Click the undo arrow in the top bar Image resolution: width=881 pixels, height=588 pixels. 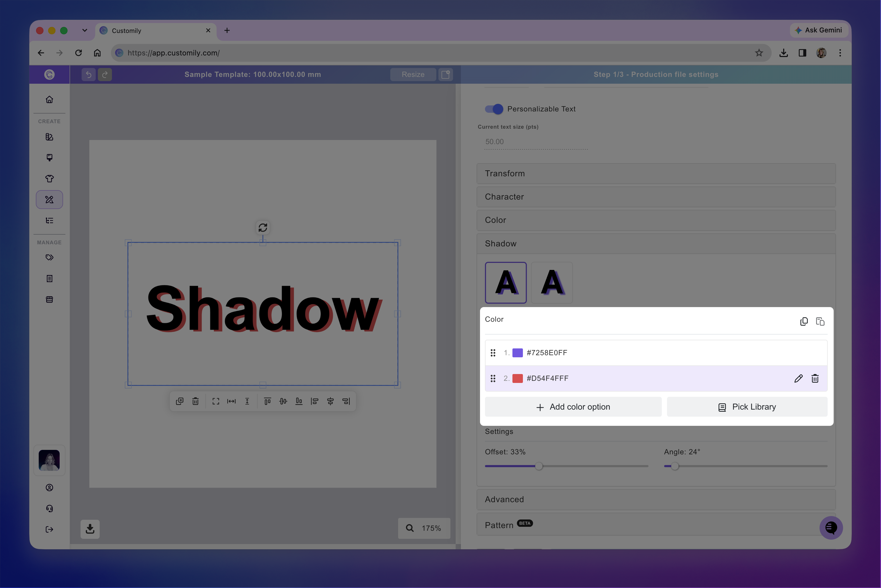(88, 74)
